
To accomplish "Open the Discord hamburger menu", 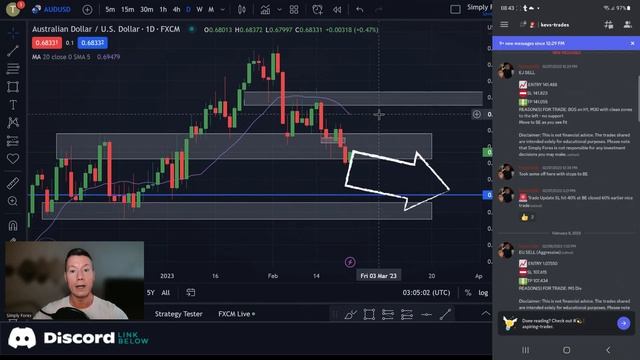I will coord(504,25).
